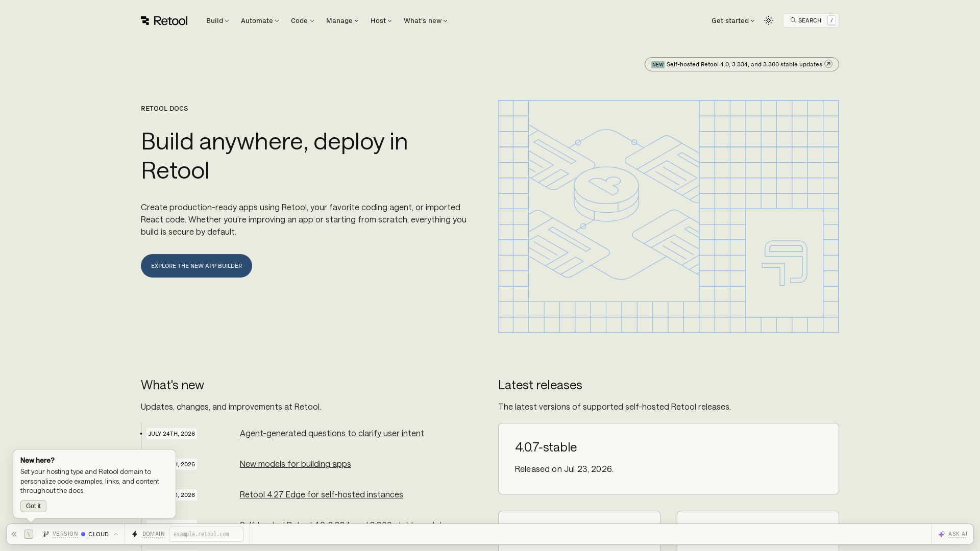The width and height of the screenshot is (980, 551).
Task: Click the Ask AI button
Action: tap(952, 534)
